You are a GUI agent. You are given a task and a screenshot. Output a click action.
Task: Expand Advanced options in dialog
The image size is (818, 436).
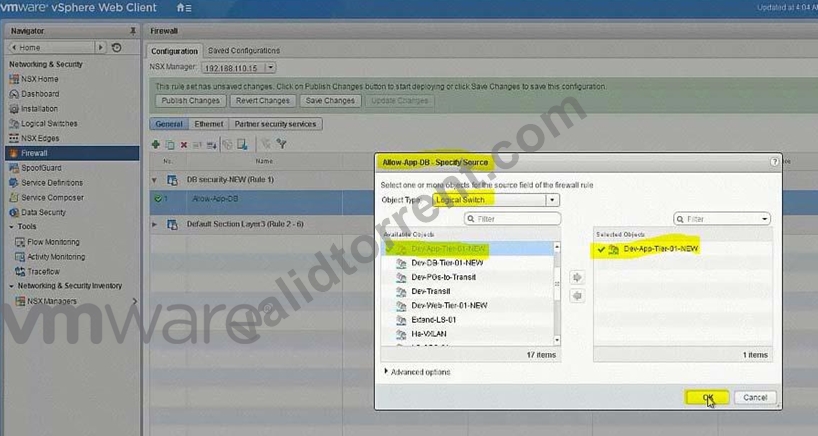386,371
